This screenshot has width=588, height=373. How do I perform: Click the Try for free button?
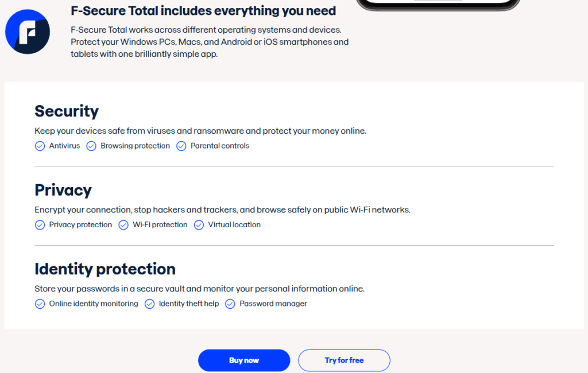pyautogui.click(x=345, y=360)
